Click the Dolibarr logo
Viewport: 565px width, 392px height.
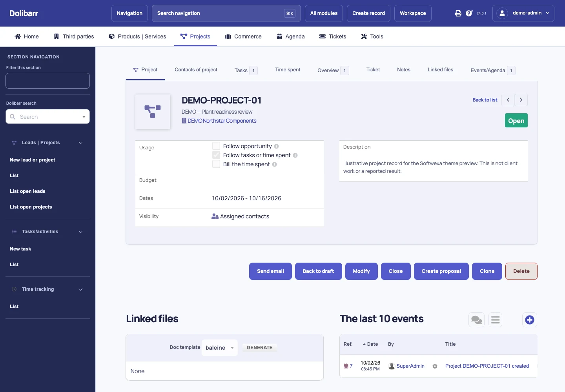pos(24,13)
